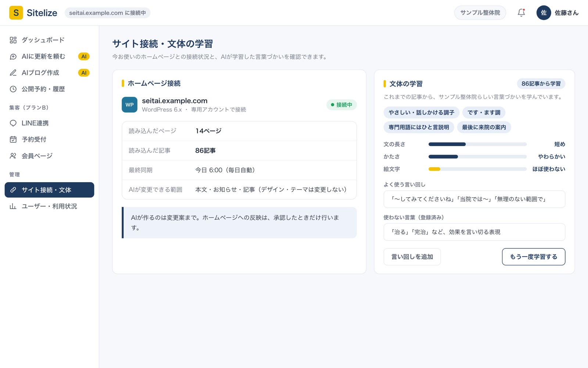The image size is (588, 368).
Task: Click the 公開予約・履歴 clock icon
Action: tap(13, 89)
